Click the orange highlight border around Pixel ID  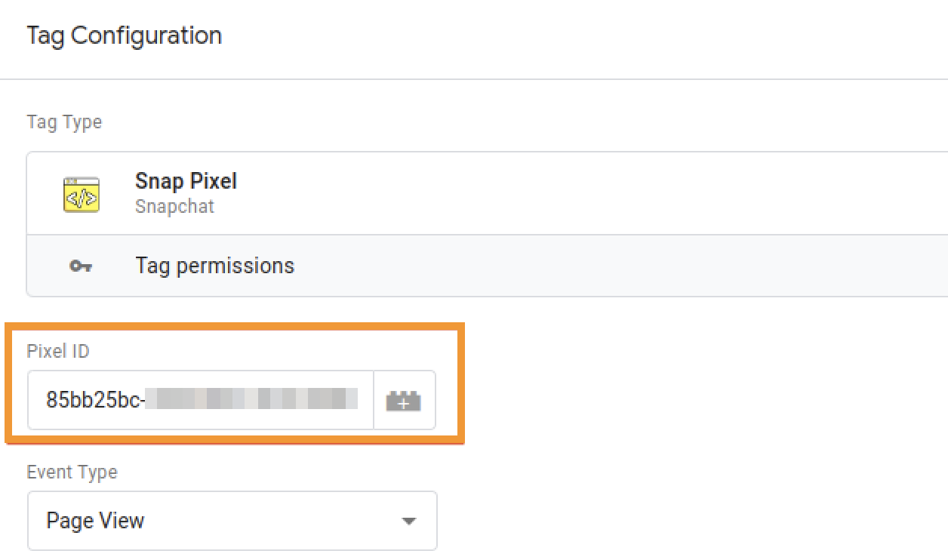point(462,383)
